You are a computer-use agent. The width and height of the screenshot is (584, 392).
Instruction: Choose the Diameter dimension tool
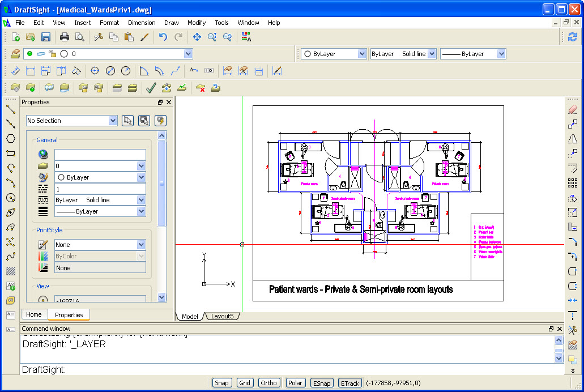pos(110,71)
